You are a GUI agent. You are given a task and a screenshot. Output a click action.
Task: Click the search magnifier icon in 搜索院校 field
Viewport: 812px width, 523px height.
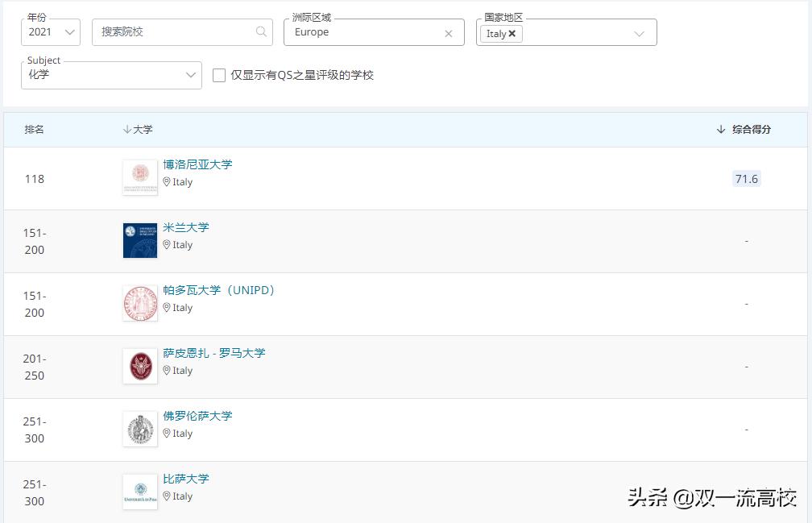coord(259,32)
